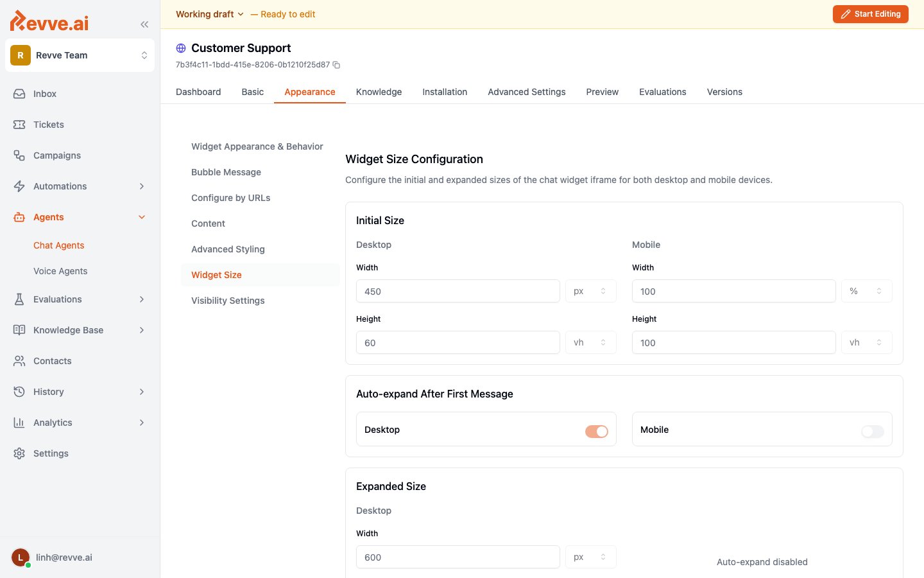This screenshot has height=578, width=924.
Task: Go to Voice Agents in sidebar
Action: (x=60, y=271)
